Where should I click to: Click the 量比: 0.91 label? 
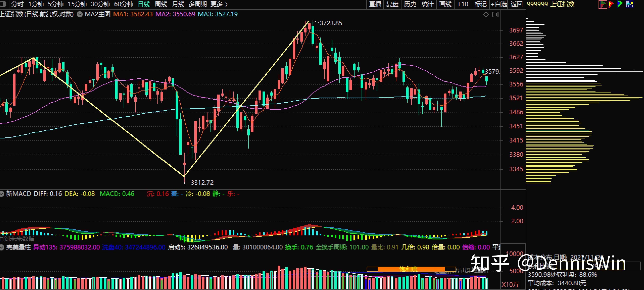pos(385,247)
